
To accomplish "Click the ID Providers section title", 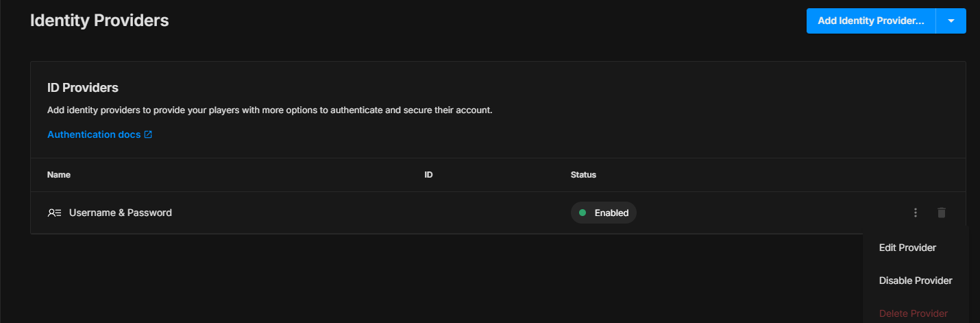I will (83, 88).
